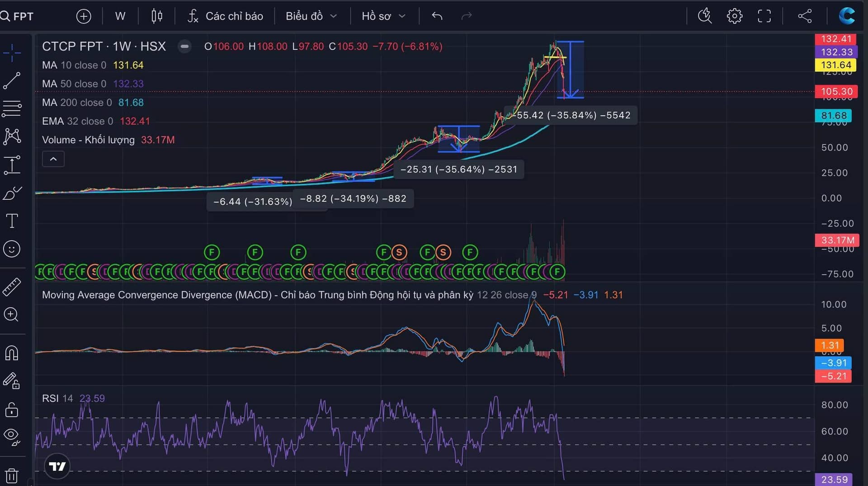Open the emoji icons tool

tap(12, 249)
